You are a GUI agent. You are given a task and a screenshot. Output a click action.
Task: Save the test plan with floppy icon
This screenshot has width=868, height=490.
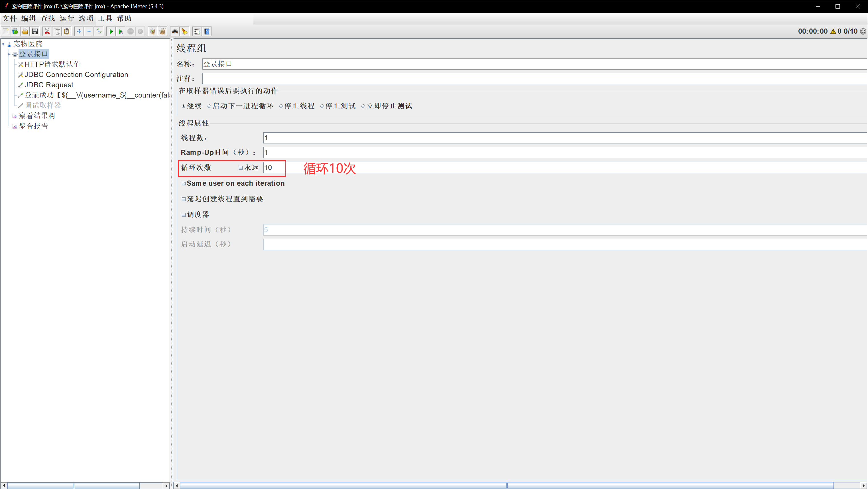[35, 31]
